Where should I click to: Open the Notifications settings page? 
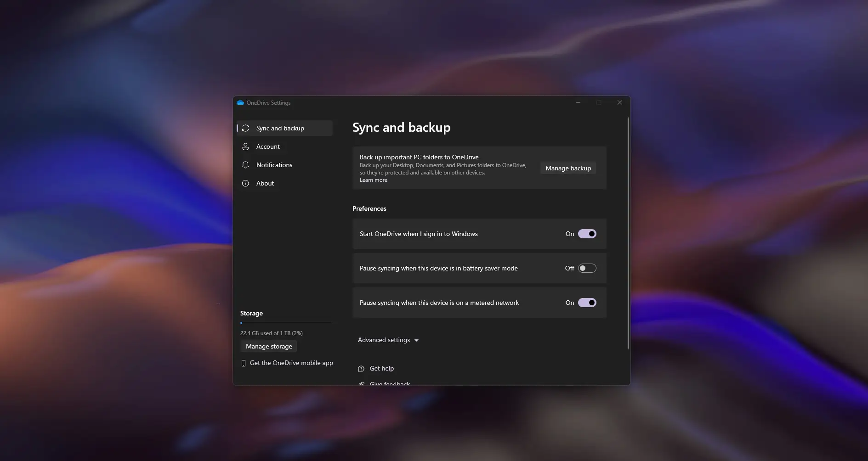(x=274, y=165)
